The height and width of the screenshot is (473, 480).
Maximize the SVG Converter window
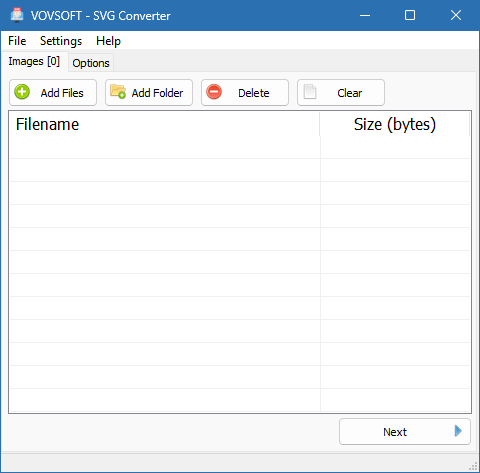coord(410,15)
